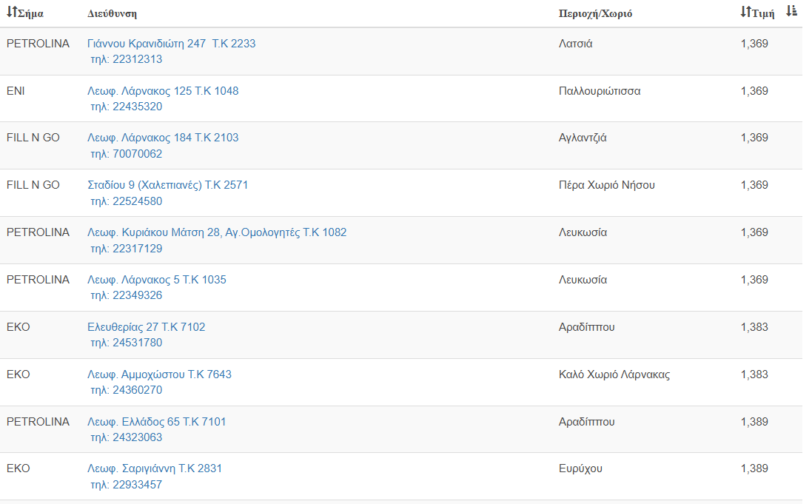This screenshot has width=812, height=504.
Task: Select Λευκωσία in the Κυριάκου Μάτση row
Action: [x=583, y=232]
